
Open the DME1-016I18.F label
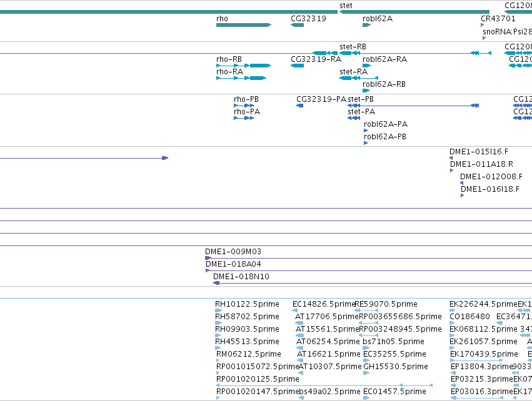coord(490,189)
